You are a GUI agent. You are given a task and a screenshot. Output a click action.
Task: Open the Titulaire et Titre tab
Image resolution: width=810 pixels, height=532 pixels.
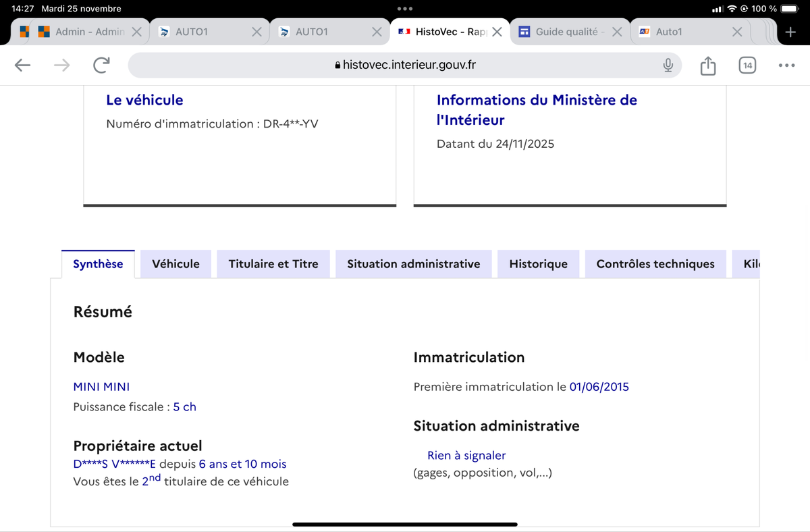(273, 264)
